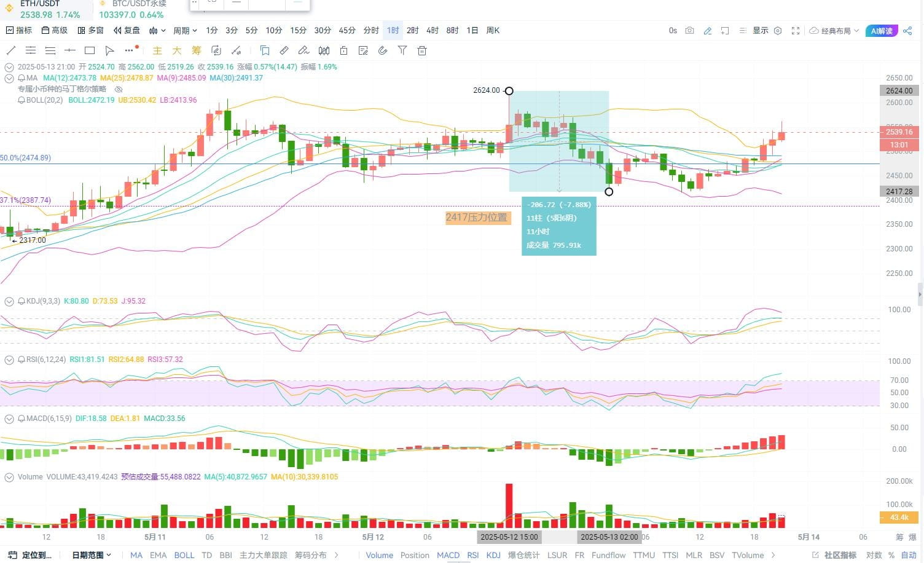The image size is (924, 563).
Task: Enter fullscreen chart mode
Action: [796, 31]
